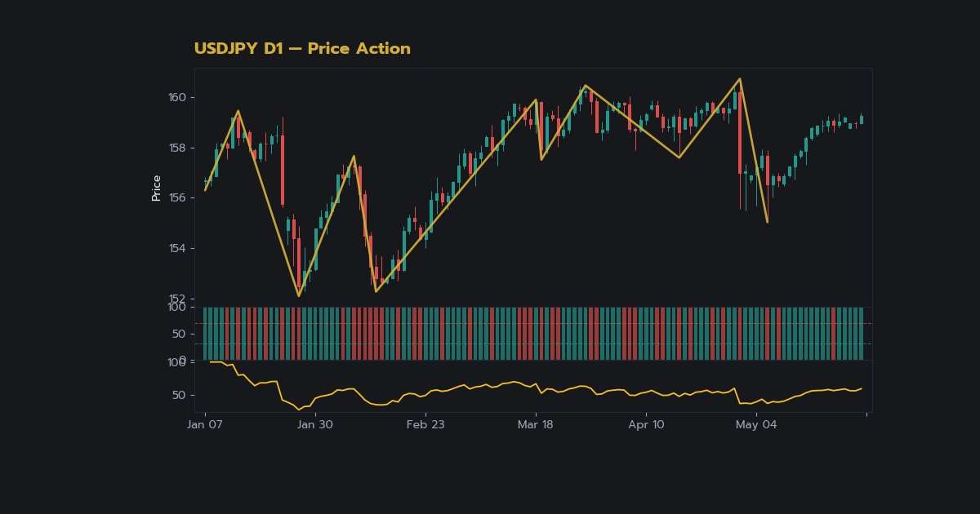Click the 160 price axis value
This screenshot has width=980, height=514.
(x=177, y=97)
